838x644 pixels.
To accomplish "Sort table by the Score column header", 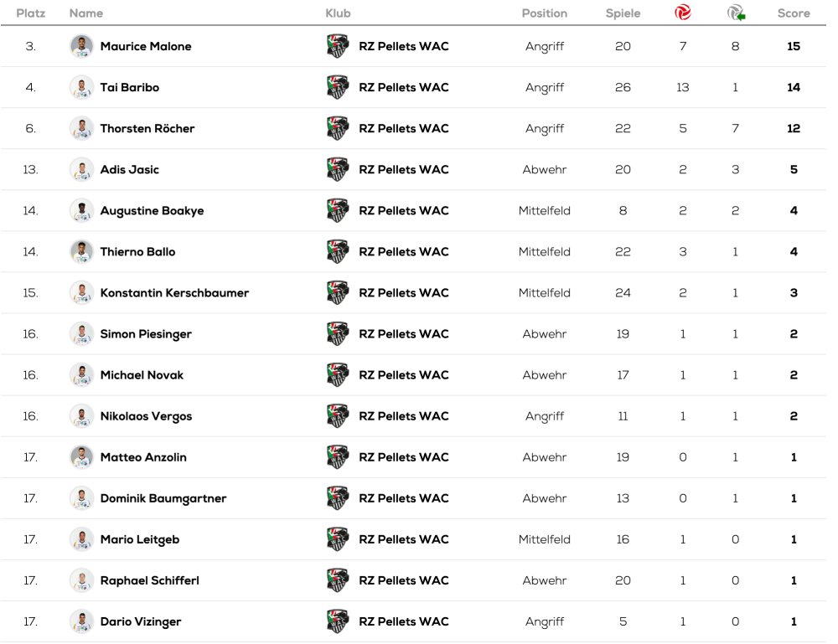I will pos(793,13).
